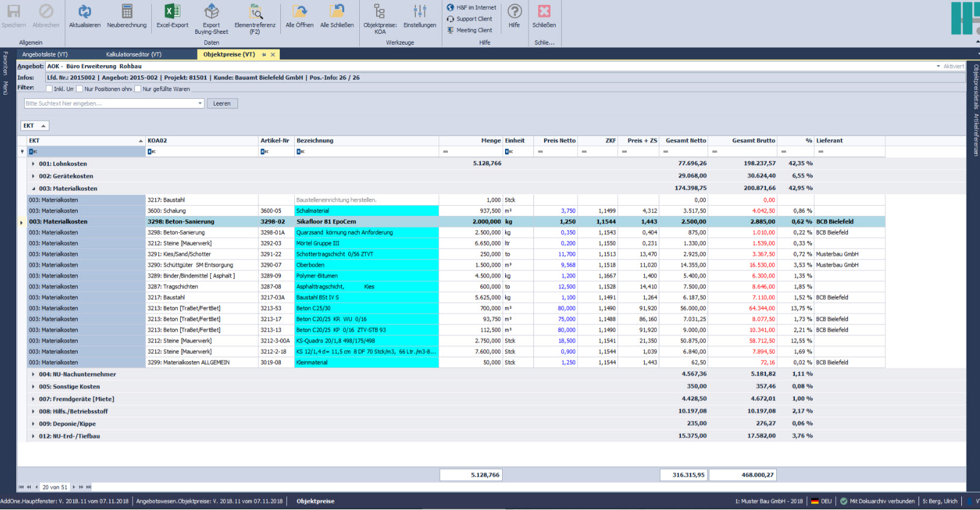Image resolution: width=980 pixels, height=510 pixels.
Task: Click the Hilfe question mark icon
Action: [x=514, y=12]
